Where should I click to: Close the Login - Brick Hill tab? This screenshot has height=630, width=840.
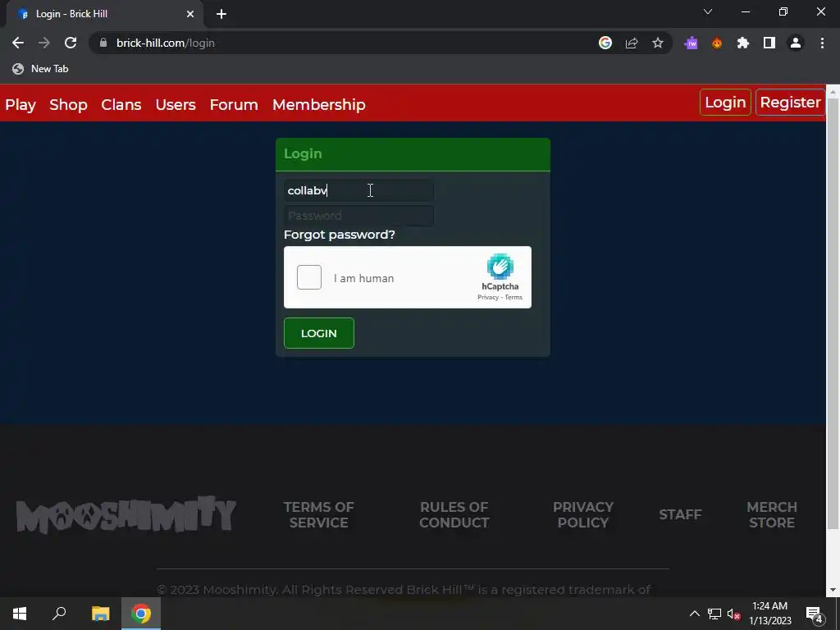pyautogui.click(x=190, y=14)
